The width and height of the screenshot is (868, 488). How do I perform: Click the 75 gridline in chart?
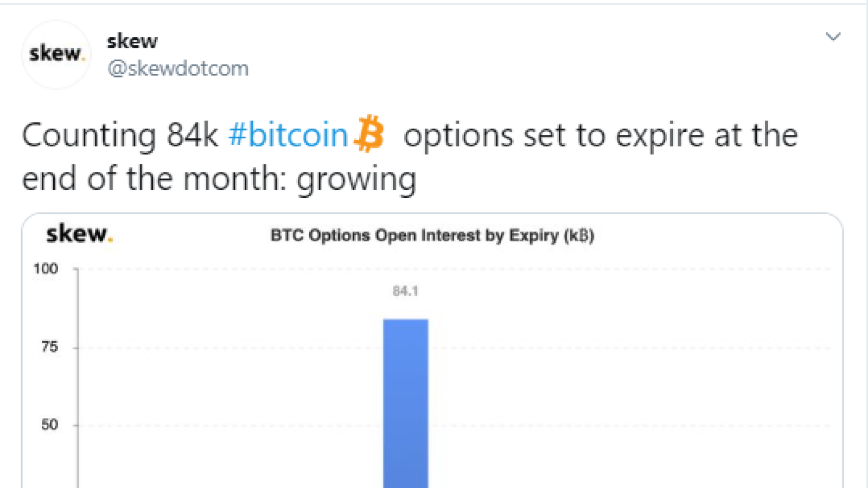455,348
